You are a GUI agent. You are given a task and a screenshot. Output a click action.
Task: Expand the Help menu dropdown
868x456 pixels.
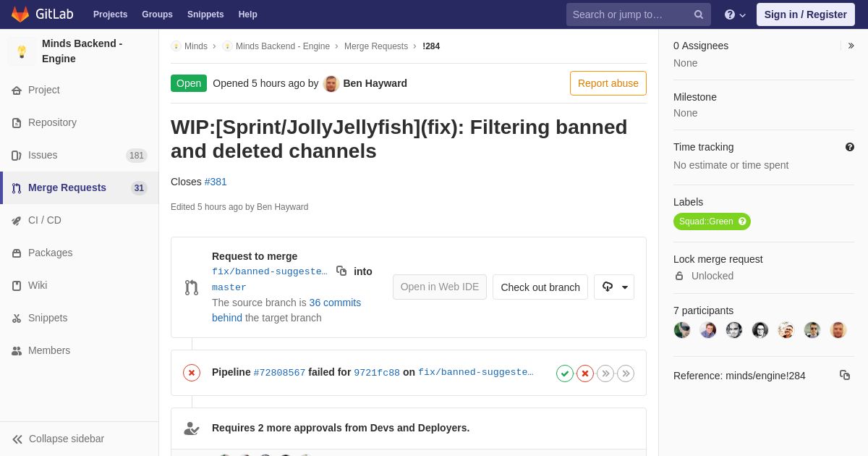point(735,14)
